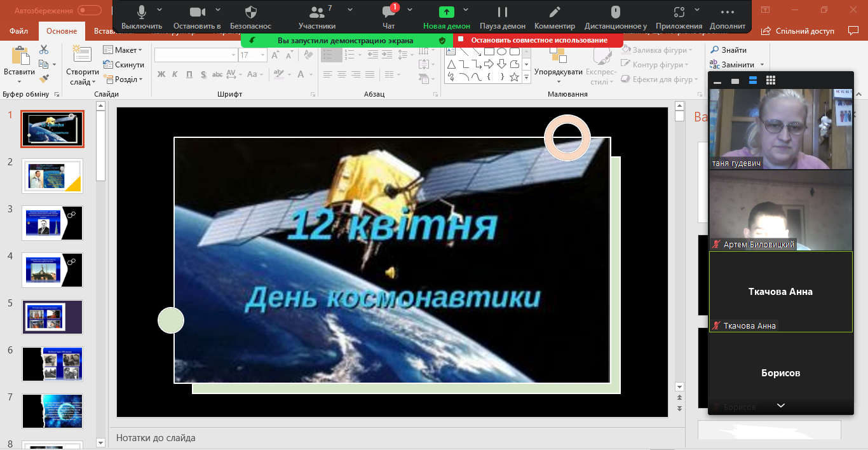Open Zoom more options ellipsis
This screenshot has height=450, width=868.
[728, 17]
